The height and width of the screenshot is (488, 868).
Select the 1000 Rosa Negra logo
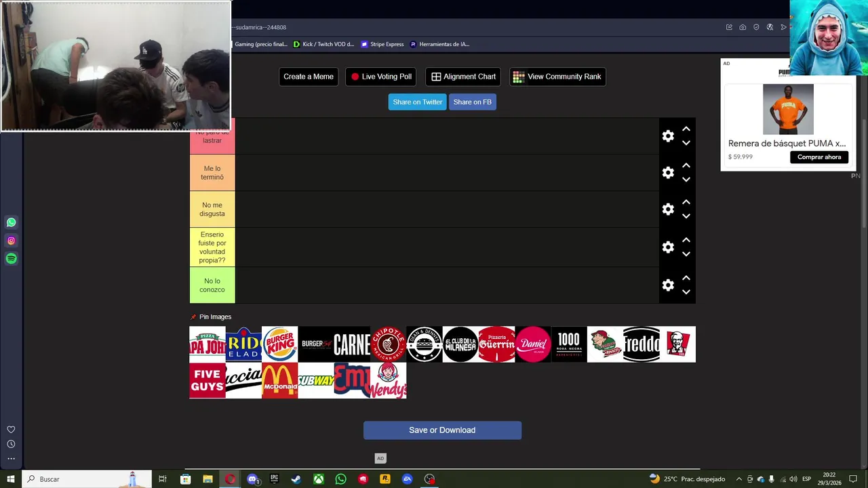[x=569, y=344]
